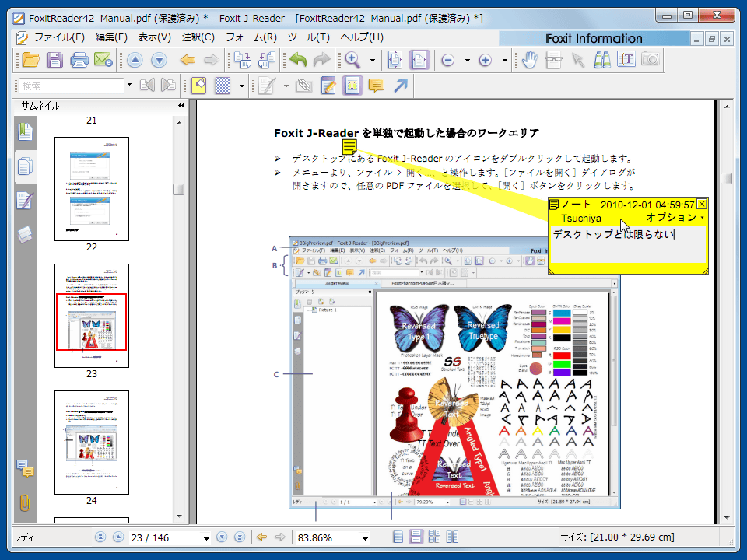Expand the search box dropdown

129,86
